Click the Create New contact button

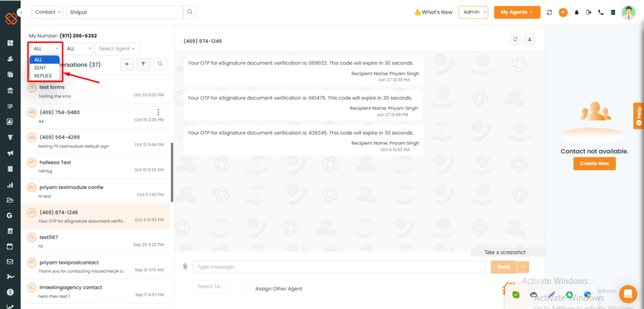click(594, 163)
